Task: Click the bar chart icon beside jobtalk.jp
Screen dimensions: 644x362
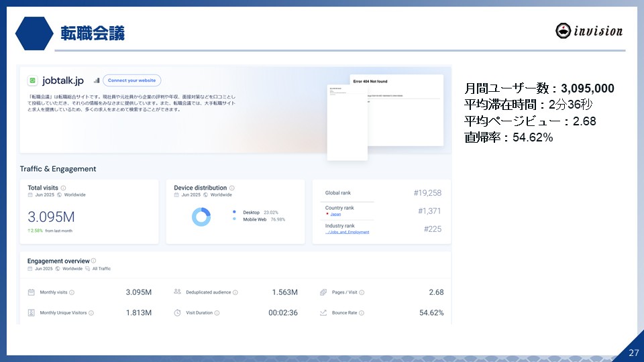Action: (97, 80)
